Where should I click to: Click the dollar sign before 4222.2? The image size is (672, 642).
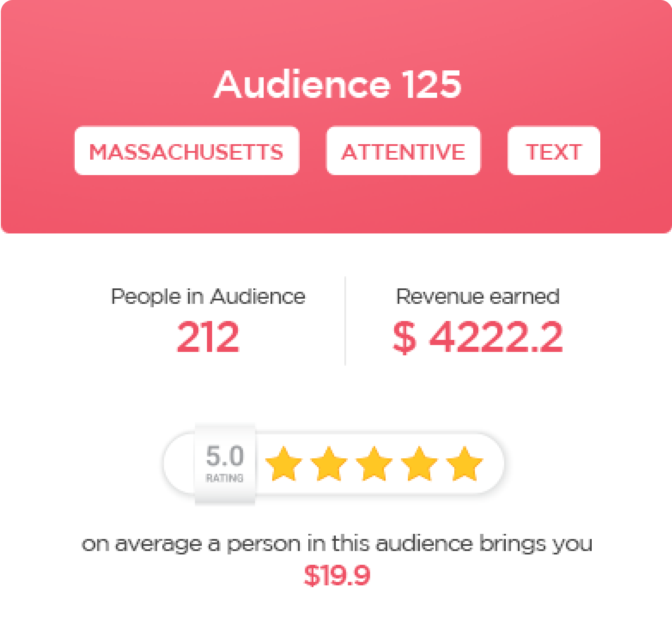tap(404, 338)
